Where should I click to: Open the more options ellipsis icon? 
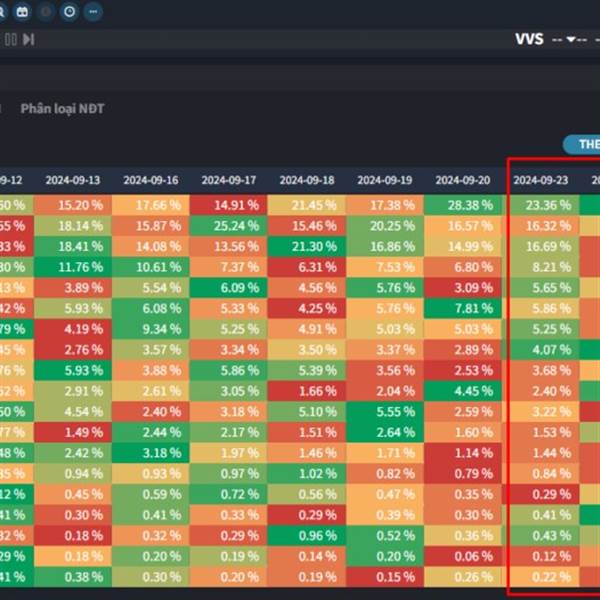pos(93,11)
